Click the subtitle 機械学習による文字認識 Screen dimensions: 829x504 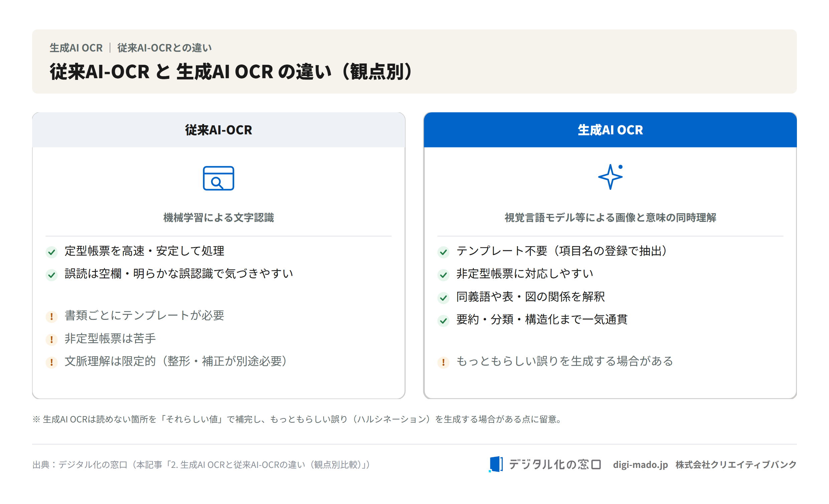click(x=218, y=217)
